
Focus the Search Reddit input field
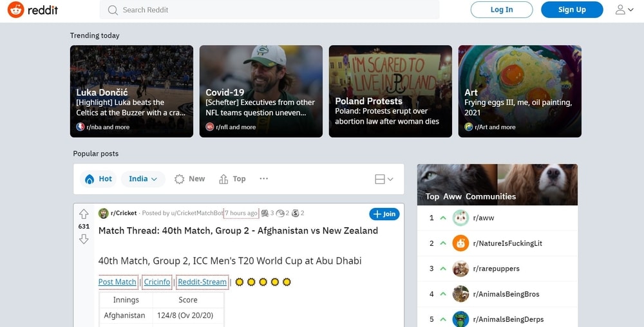point(269,10)
